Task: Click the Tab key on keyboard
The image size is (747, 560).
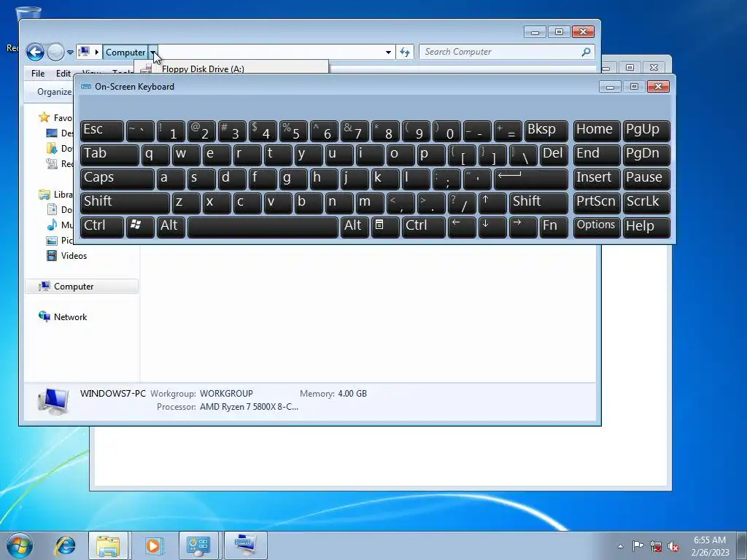Action: pyautogui.click(x=109, y=155)
